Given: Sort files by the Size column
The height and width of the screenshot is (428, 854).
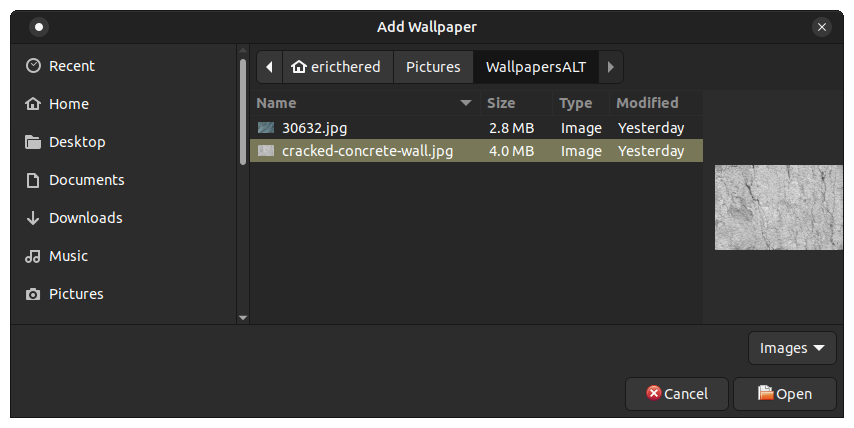Looking at the screenshot, I should point(501,103).
